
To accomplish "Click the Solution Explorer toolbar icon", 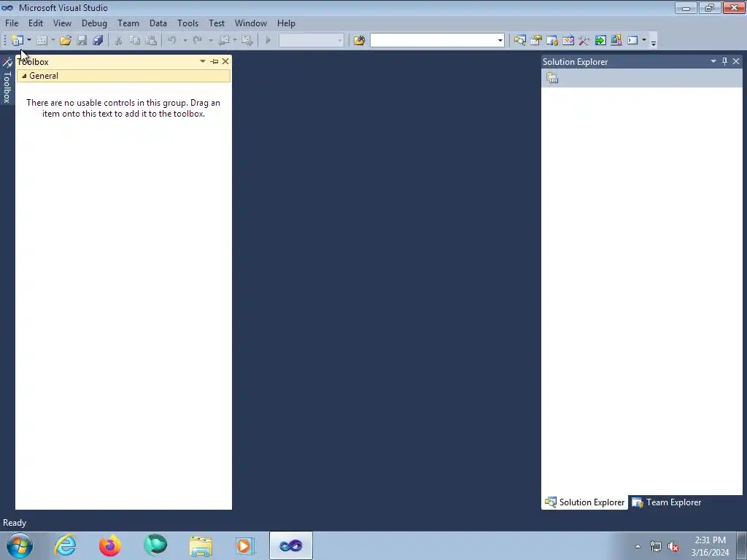I will [x=519, y=41].
